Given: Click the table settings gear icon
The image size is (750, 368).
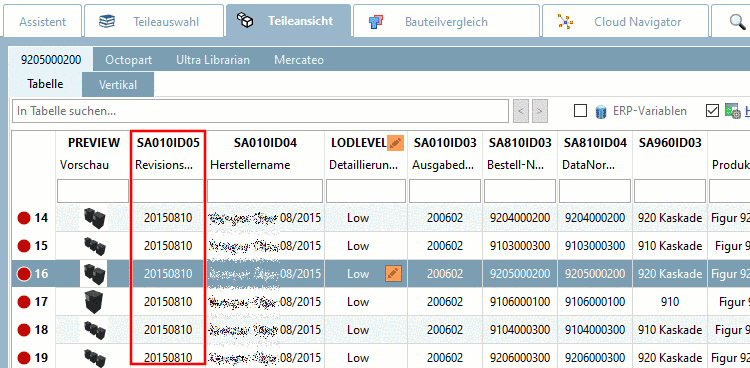Looking at the screenshot, I should point(732,111).
